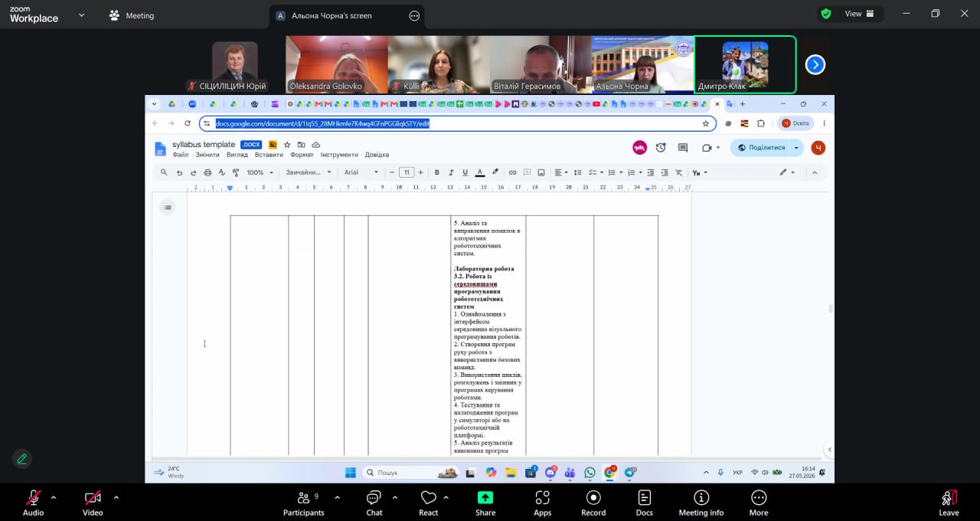Viewport: 980px width, 521px height.
Task: Select Віталій Герасимов video thumbnail
Action: pos(541,64)
